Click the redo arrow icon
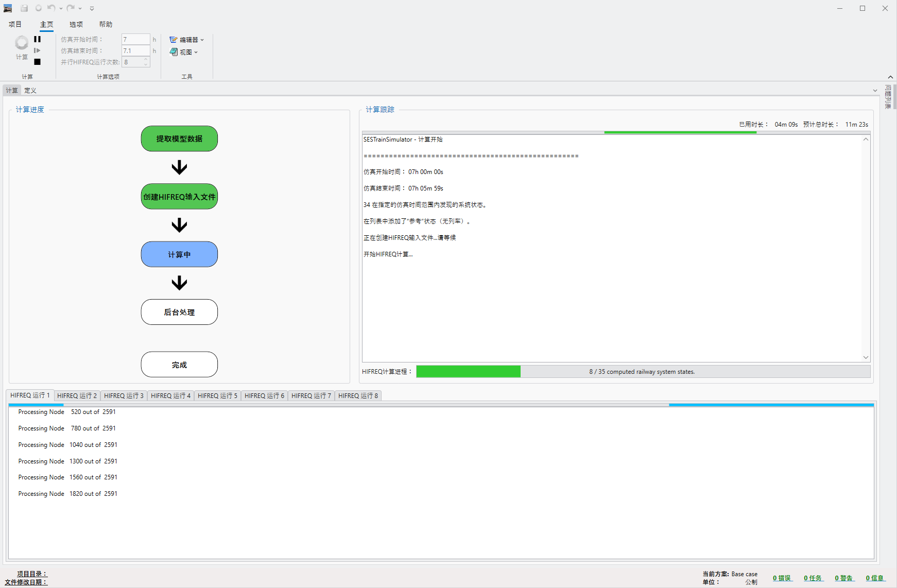 pos(71,8)
